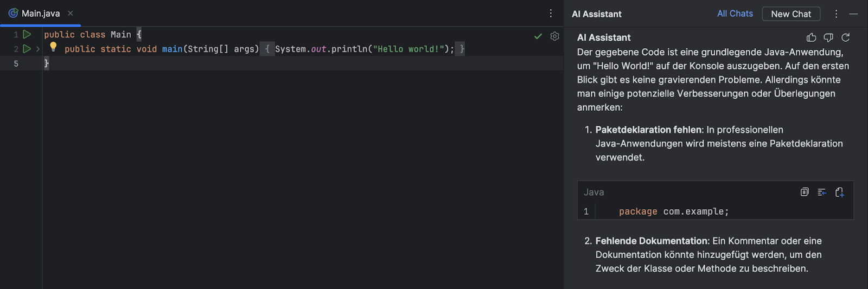Create new file from snippet icon
868x289 pixels.
(839, 192)
